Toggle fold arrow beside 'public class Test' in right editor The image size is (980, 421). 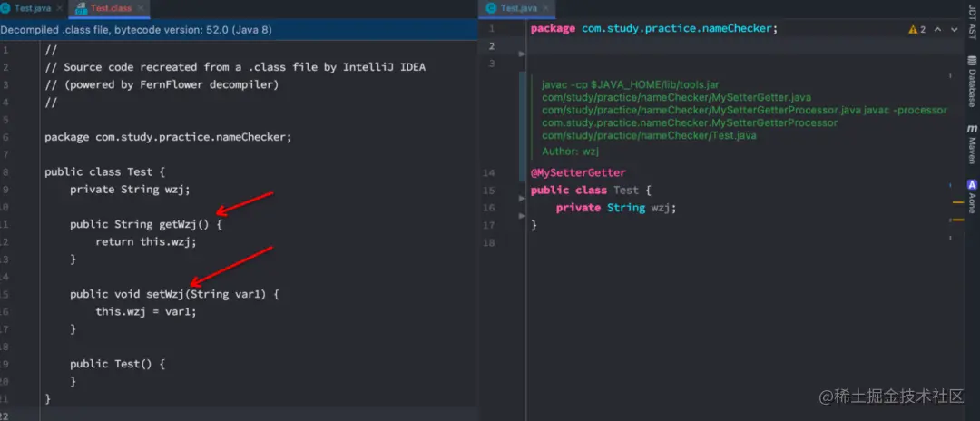[522, 198]
